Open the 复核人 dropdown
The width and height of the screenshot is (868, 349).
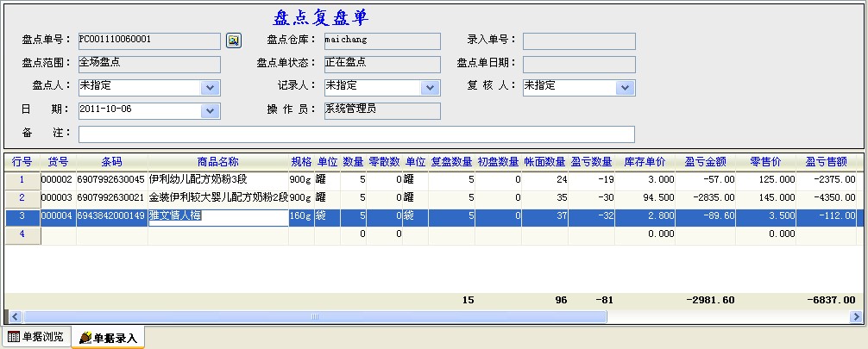point(626,88)
